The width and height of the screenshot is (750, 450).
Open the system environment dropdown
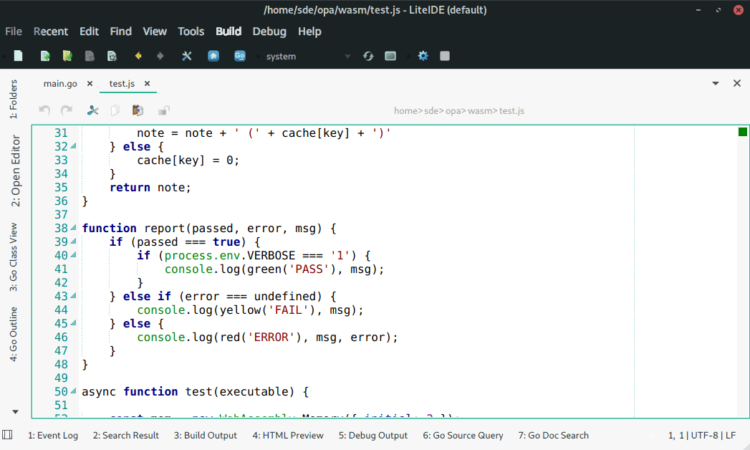tap(309, 56)
